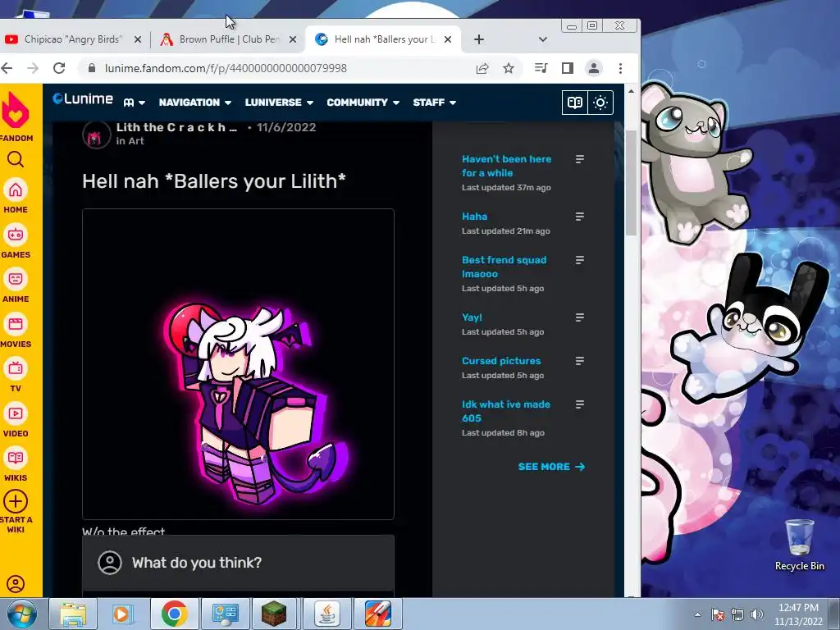The image size is (840, 630).
Task: Open Idk what ive made 605 post
Action: coord(506,411)
